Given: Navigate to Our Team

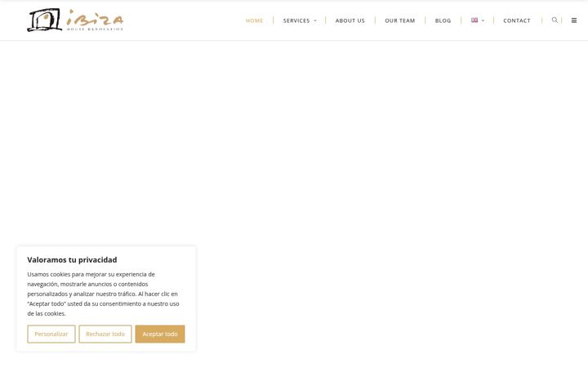Looking at the screenshot, I should (399, 20).
